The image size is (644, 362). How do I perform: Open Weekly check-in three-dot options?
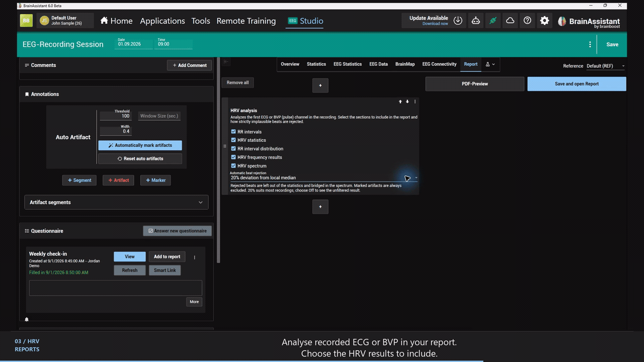(195, 257)
